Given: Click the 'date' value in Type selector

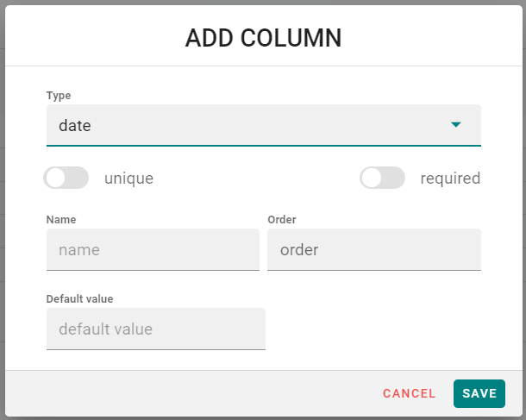Looking at the screenshot, I should (75, 126).
